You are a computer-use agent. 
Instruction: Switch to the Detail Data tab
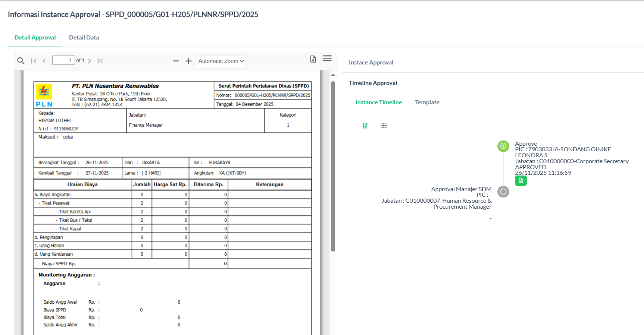[84, 38]
